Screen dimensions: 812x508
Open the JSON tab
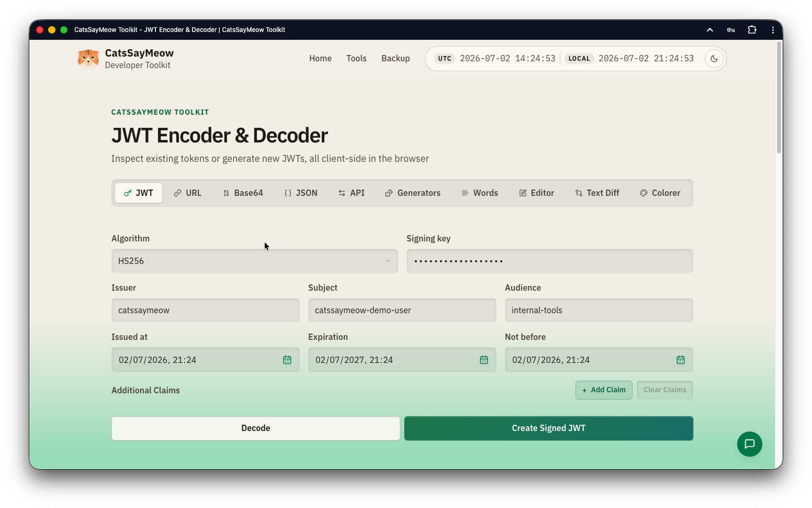pyautogui.click(x=301, y=193)
